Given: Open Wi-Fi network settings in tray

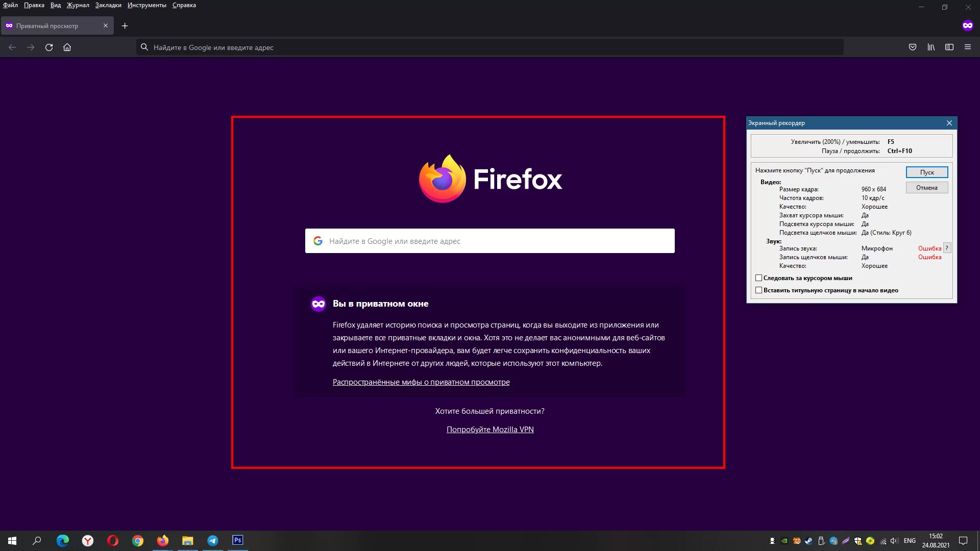Looking at the screenshot, I should click(x=883, y=541).
